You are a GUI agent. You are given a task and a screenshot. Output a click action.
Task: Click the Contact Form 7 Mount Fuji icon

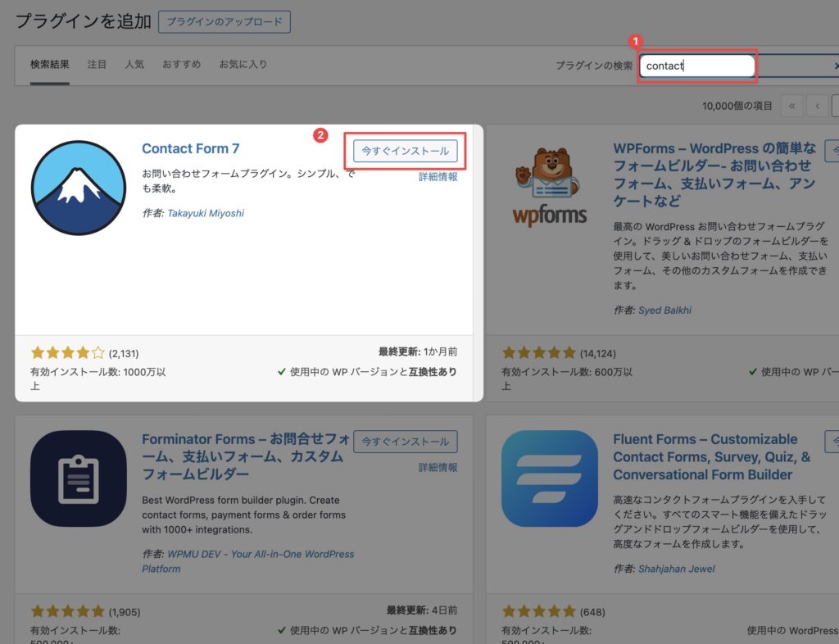(79, 188)
